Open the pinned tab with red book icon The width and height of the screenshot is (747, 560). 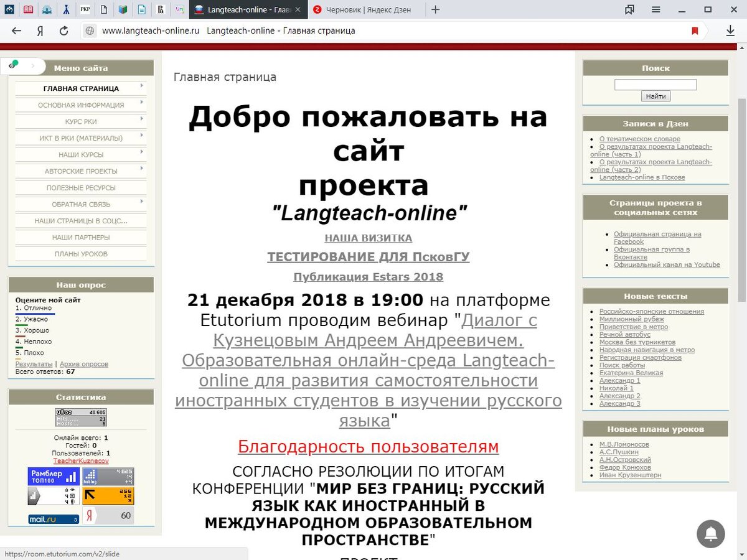point(28,9)
